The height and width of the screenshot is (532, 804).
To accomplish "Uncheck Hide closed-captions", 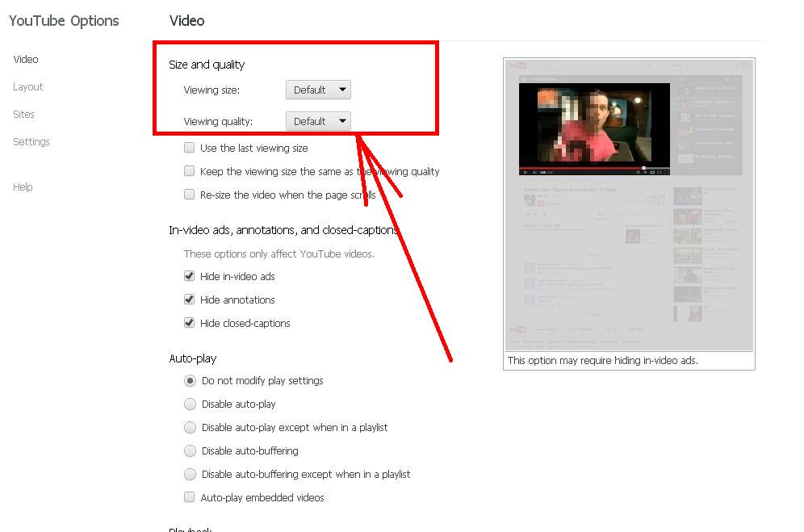I will (189, 323).
